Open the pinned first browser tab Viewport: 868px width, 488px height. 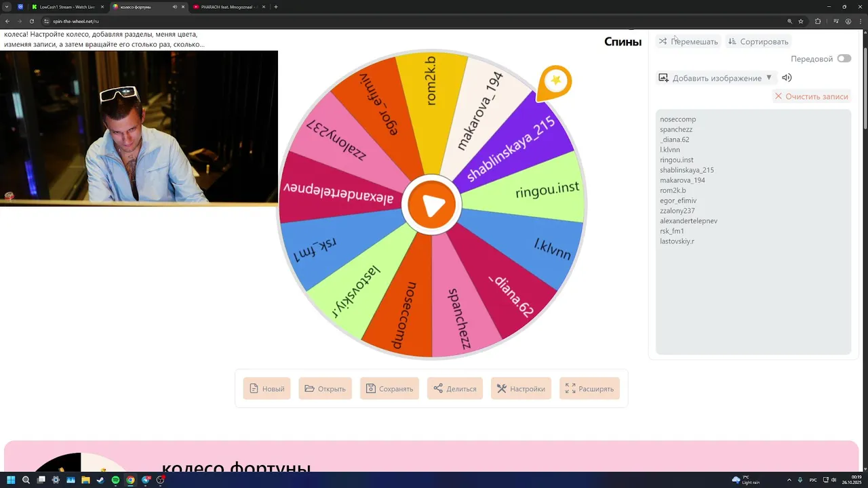[20, 7]
